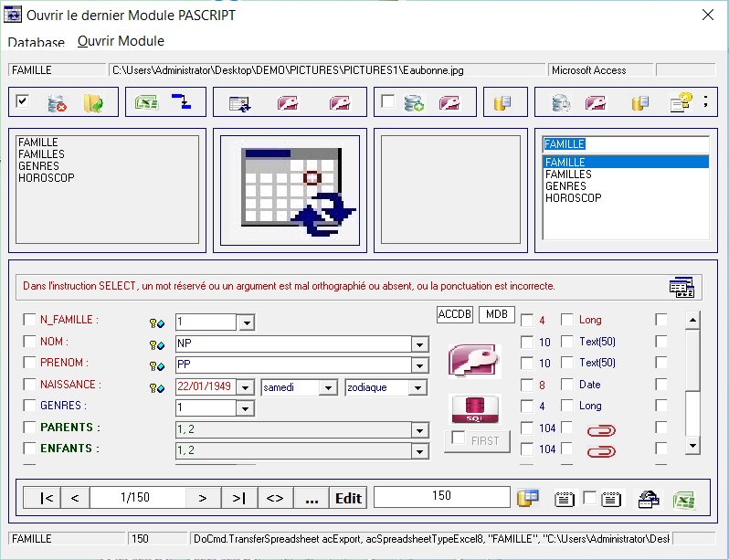Click the table grid icon beside the error message
This screenshot has width=729, height=560.
point(681,287)
